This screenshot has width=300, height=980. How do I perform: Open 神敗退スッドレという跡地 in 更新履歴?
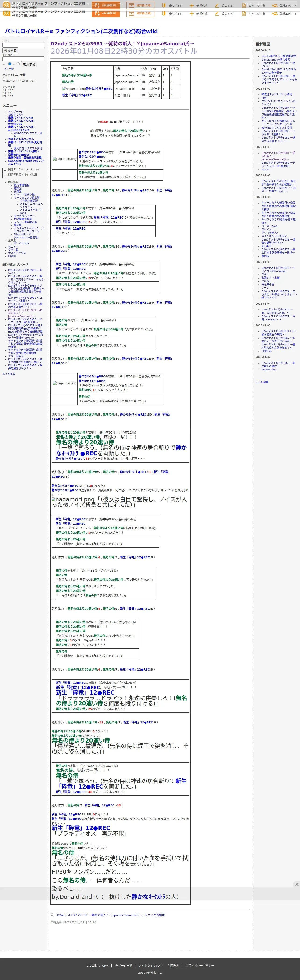click(276, 94)
